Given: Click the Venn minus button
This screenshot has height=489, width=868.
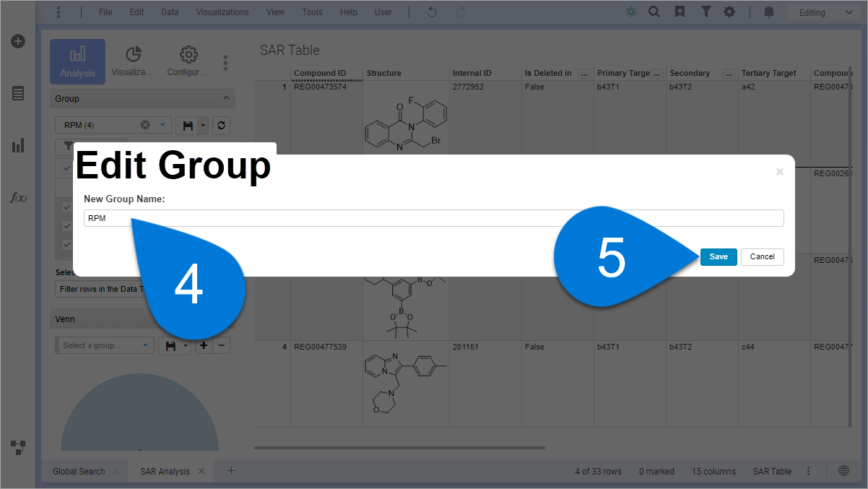Looking at the screenshot, I should (x=222, y=345).
